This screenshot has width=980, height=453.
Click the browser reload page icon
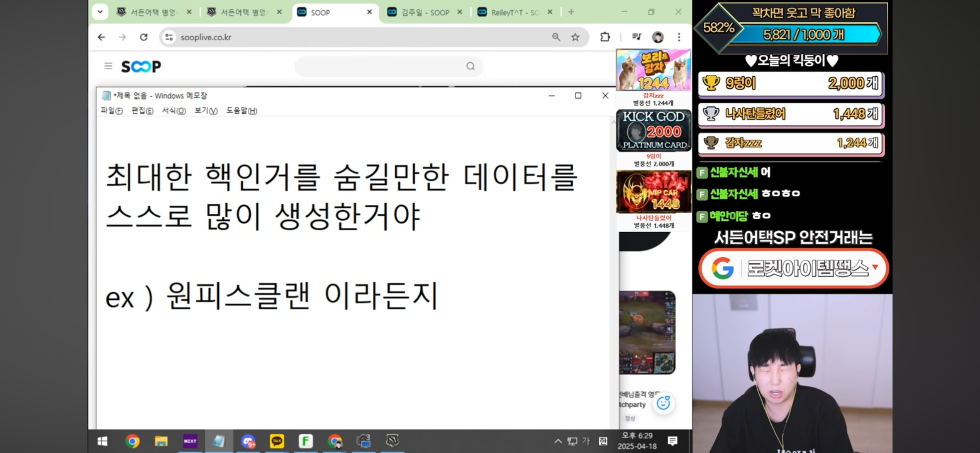144,37
